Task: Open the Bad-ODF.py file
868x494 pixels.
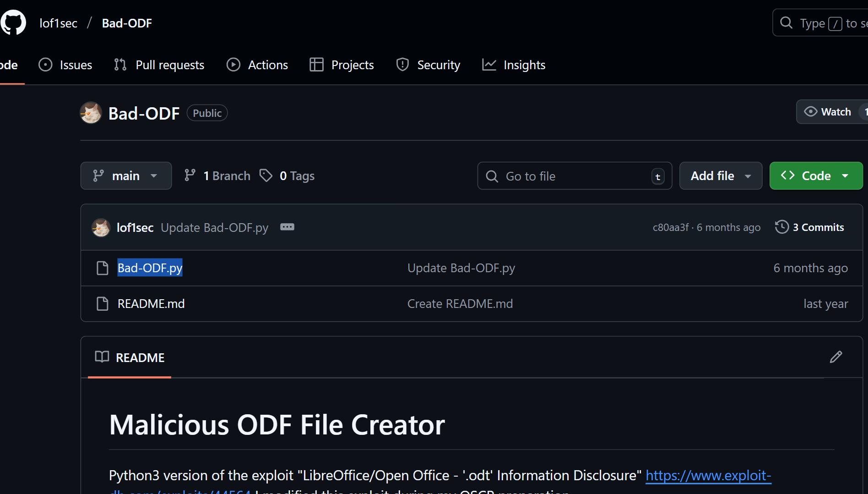Action: (x=150, y=268)
